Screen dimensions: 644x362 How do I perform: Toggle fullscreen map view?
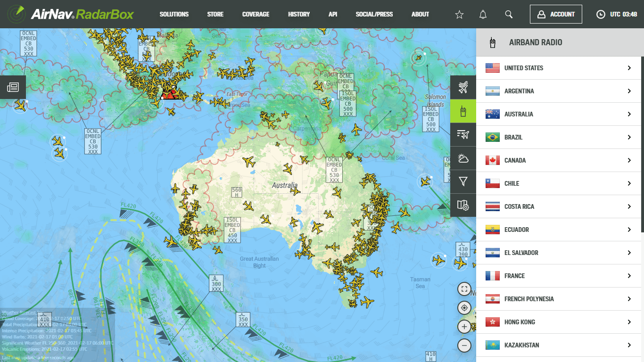464,289
